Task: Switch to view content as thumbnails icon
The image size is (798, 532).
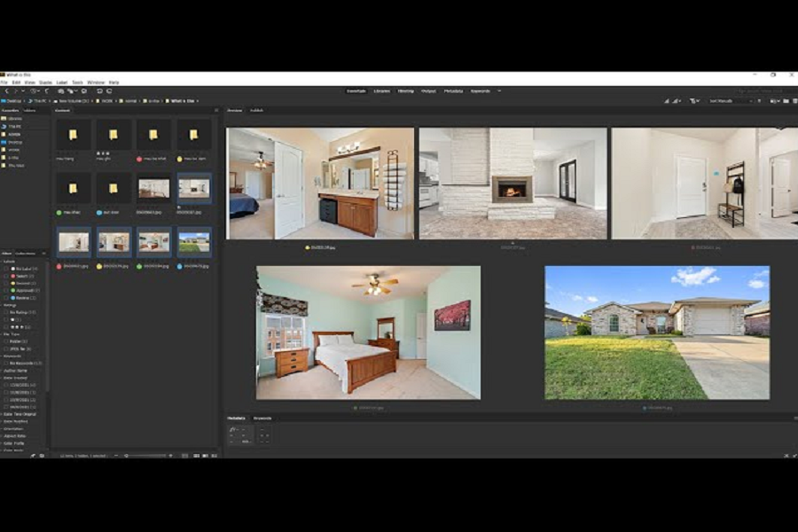Action: point(197,456)
